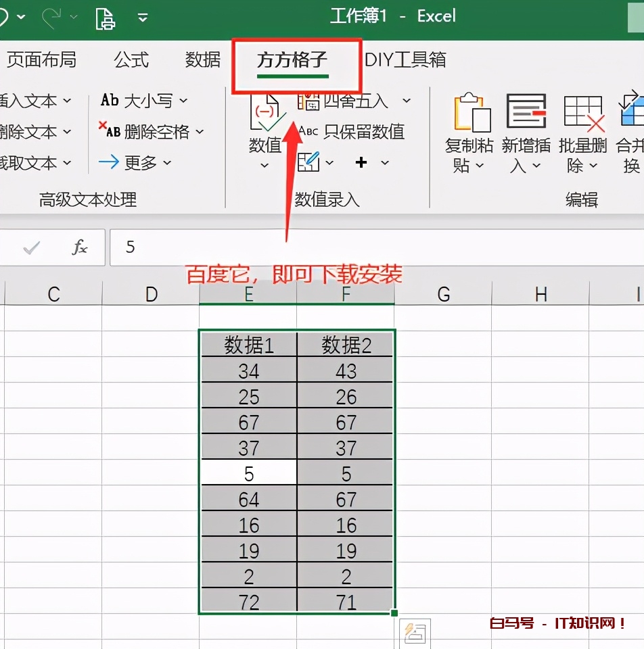Open the 四舍五入 dropdown
The height and width of the screenshot is (649, 644).
(x=407, y=101)
